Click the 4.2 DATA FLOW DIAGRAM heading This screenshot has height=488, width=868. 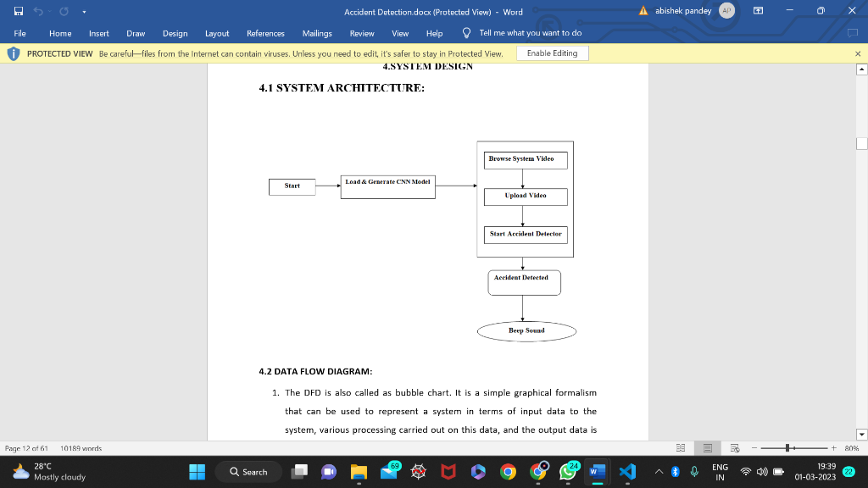315,371
